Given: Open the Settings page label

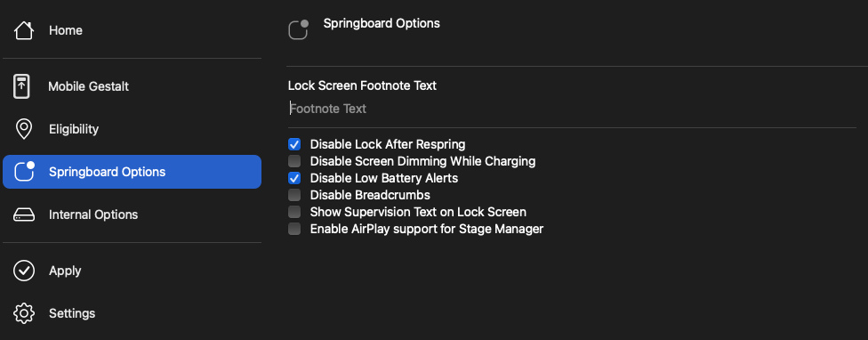Looking at the screenshot, I should point(72,313).
